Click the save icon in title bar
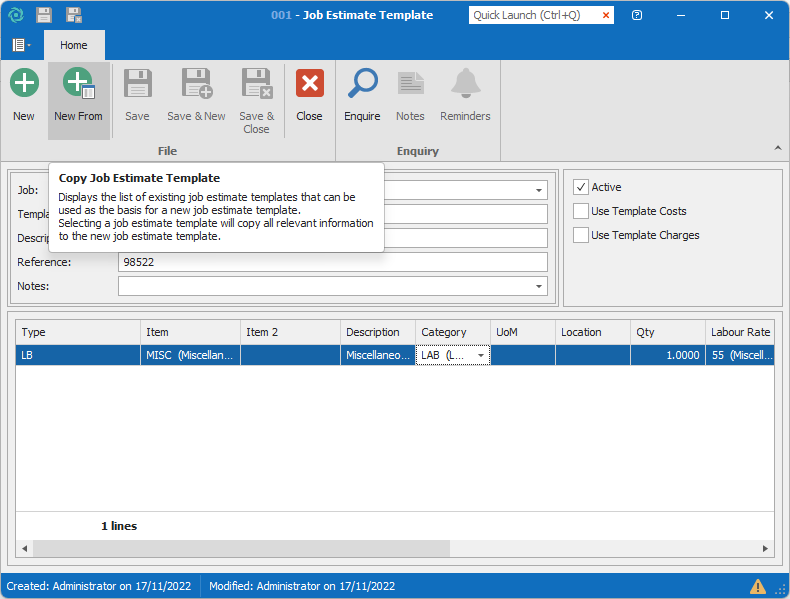Image resolution: width=790 pixels, height=599 pixels. point(44,15)
